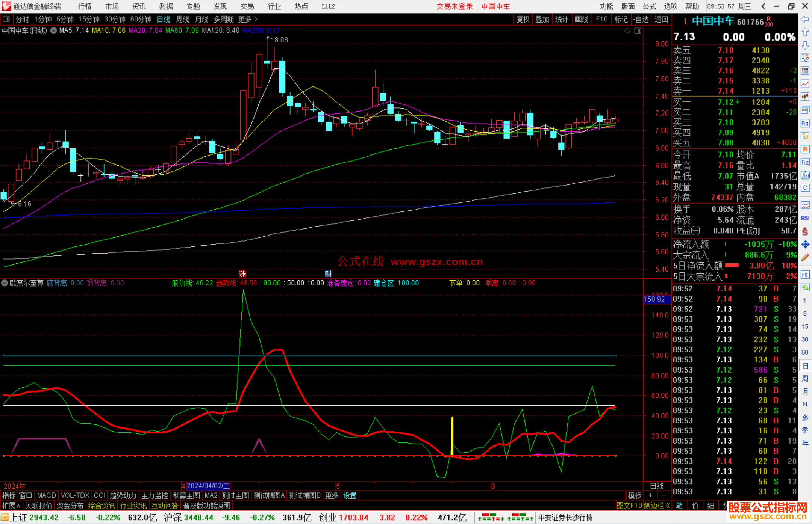Click the back arrow icon in right sidebar
Screen dimensions: 812x524
(805, 19)
